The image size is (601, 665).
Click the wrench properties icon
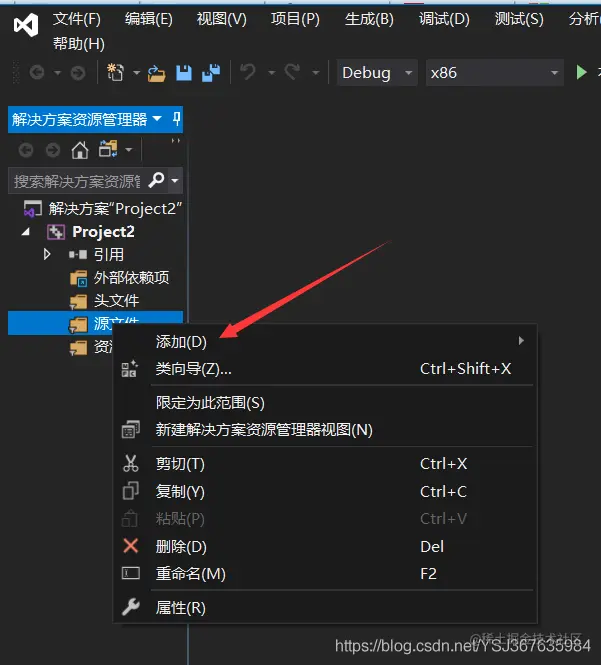tap(131, 607)
